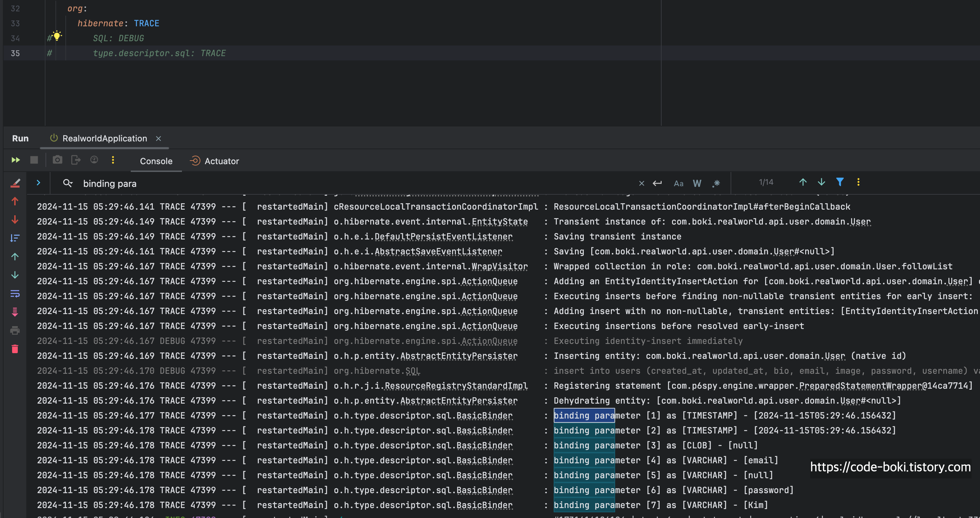Enable regex search in the console
Screen dimensions: 980x518
pyautogui.click(x=716, y=183)
